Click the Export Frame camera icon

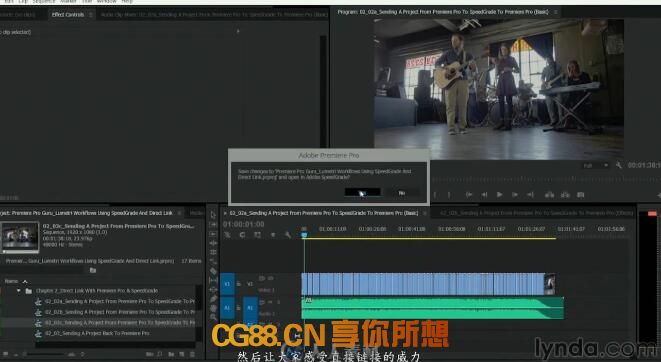(x=580, y=195)
